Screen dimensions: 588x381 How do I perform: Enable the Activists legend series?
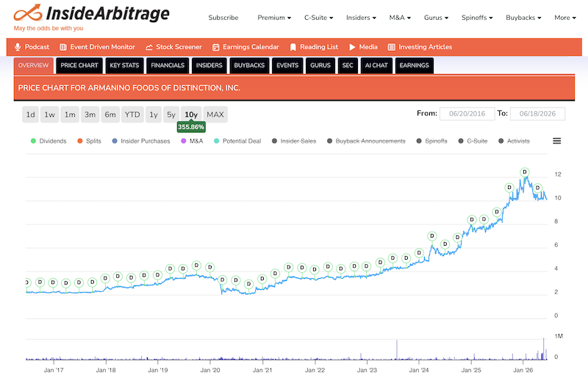click(514, 141)
